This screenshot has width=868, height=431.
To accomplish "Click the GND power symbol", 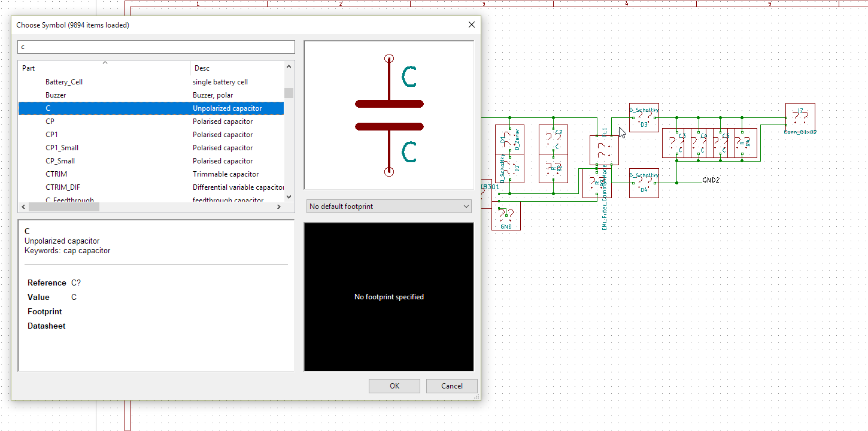I will pyautogui.click(x=506, y=215).
